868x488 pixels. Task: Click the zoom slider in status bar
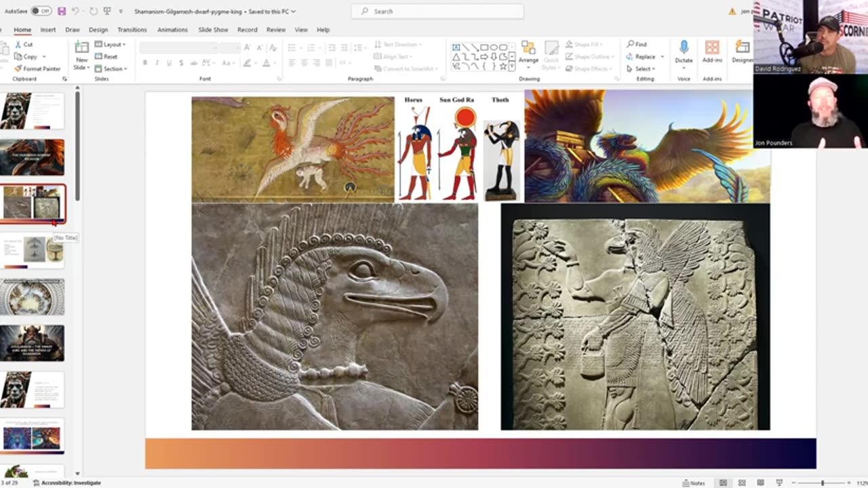click(823, 483)
